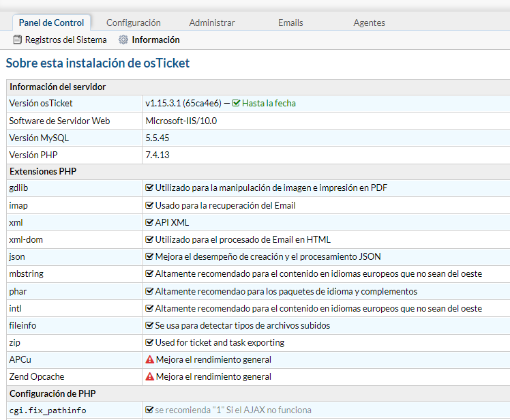The width and height of the screenshot is (510, 420).
Task: Click the check icon in fileinfo row
Action: 149,325
